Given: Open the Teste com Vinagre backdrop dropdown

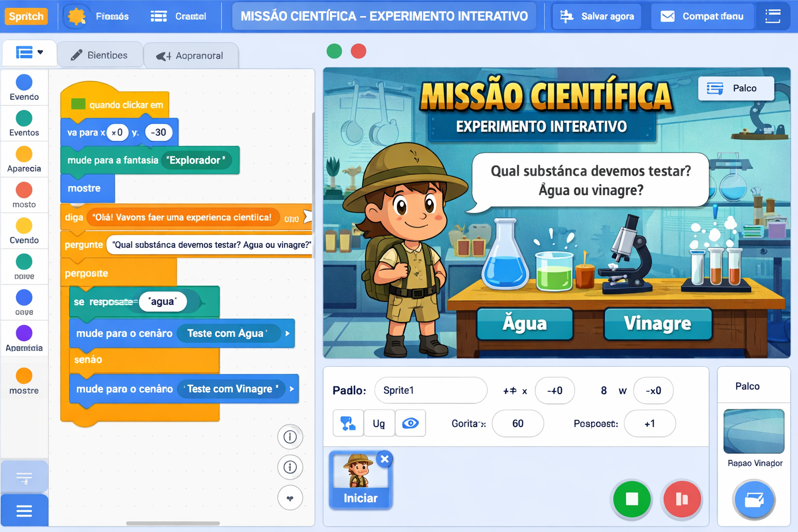Looking at the screenshot, I should 291,389.
